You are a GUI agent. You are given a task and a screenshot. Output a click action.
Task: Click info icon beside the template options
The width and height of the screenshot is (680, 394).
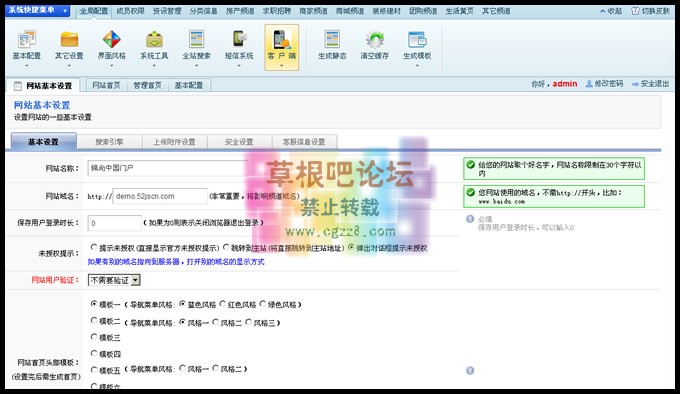coord(470,371)
